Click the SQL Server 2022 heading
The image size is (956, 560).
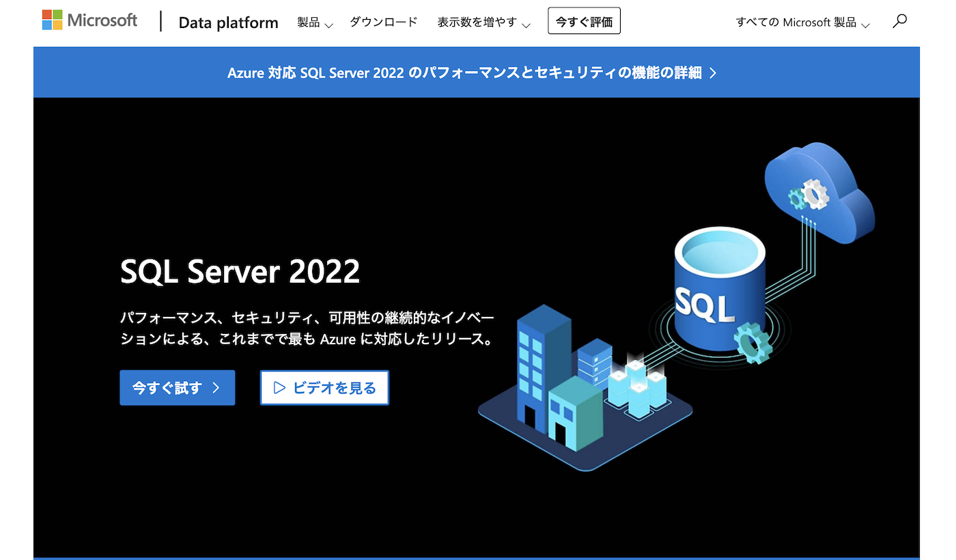click(240, 271)
